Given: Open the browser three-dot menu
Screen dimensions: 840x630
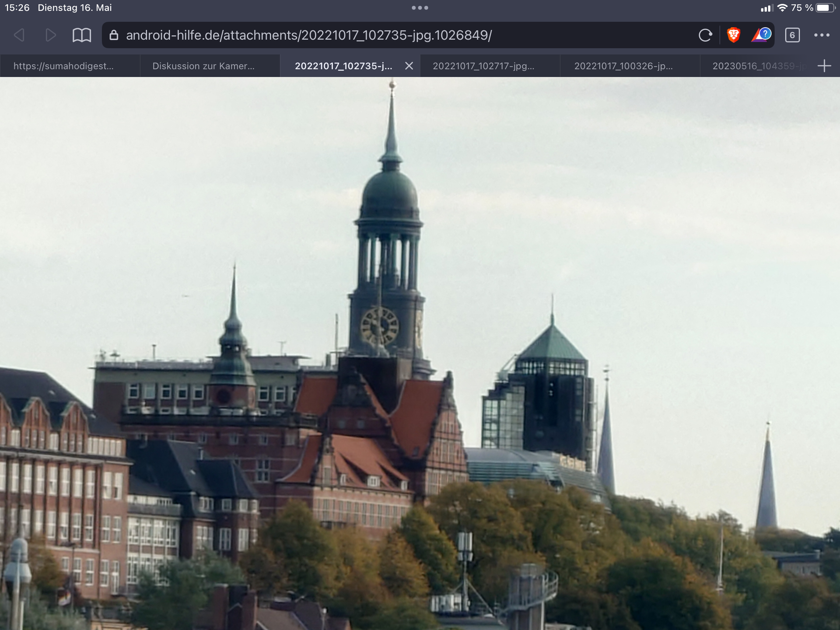Looking at the screenshot, I should point(822,35).
